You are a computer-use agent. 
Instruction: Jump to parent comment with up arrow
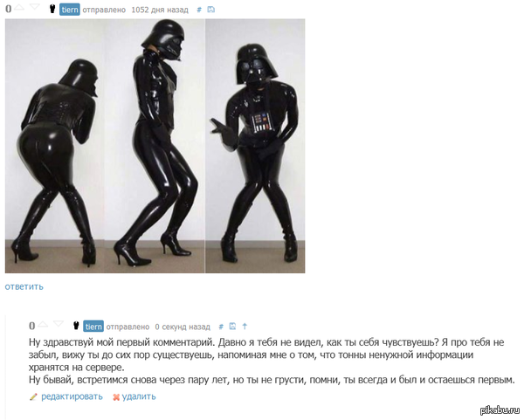(245, 326)
